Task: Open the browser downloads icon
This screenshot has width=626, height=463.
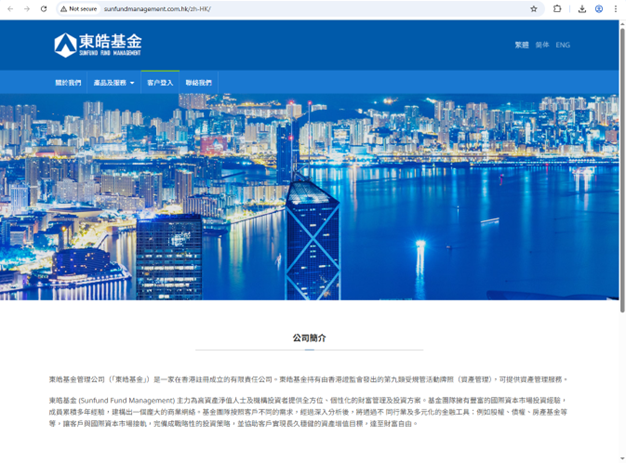Action: 582,8
